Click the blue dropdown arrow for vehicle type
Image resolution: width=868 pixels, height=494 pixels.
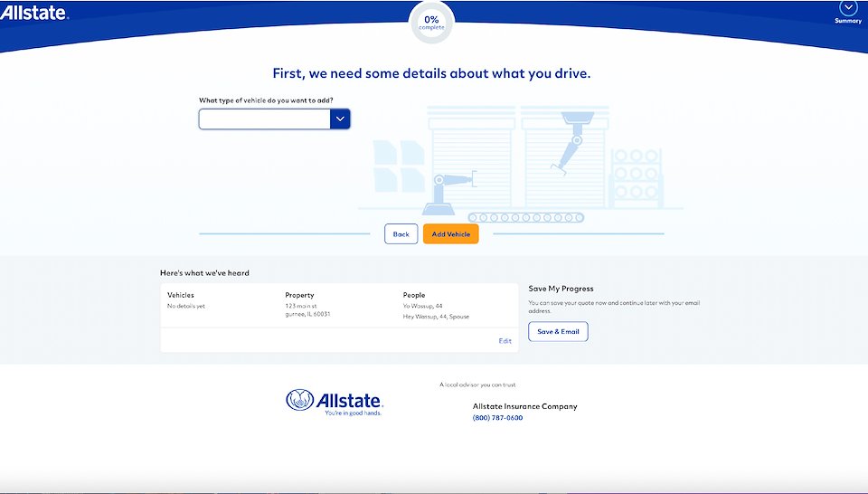point(340,119)
